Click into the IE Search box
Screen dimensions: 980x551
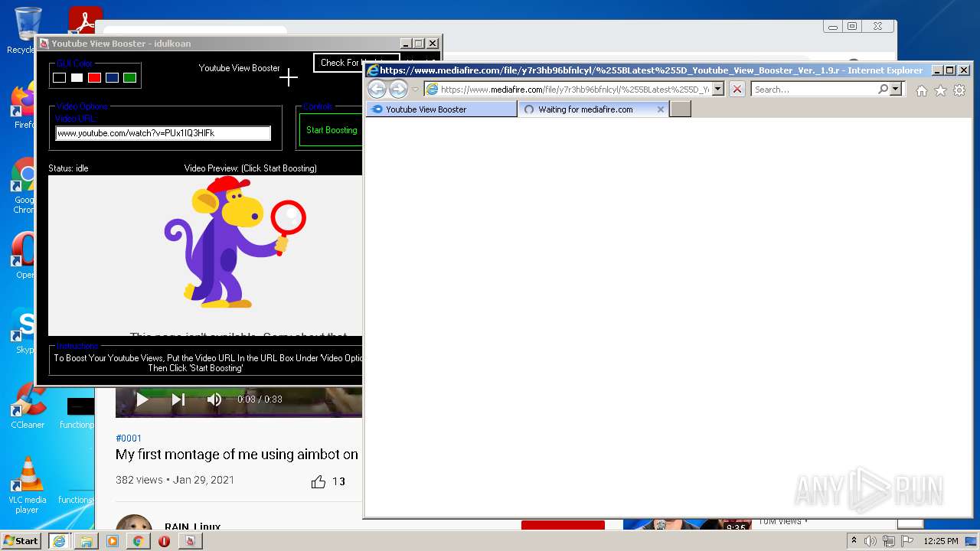[814, 90]
